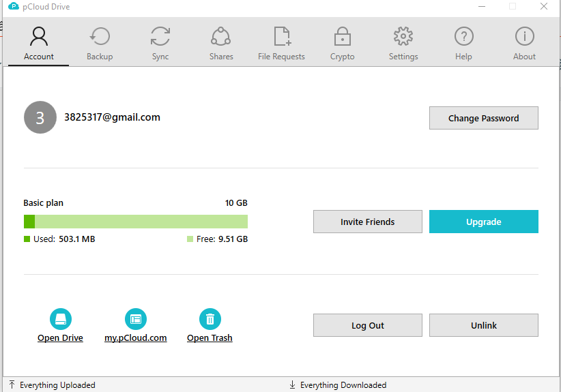561x392 pixels.
Task: Click the pCloud logo in title bar
Action: point(13,6)
